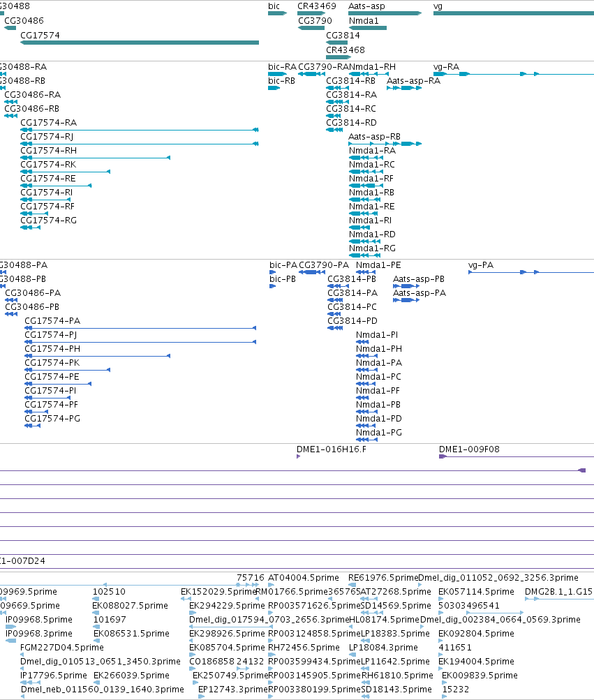Select the bic-RB transcript label
594x700 pixels.
tap(282, 81)
